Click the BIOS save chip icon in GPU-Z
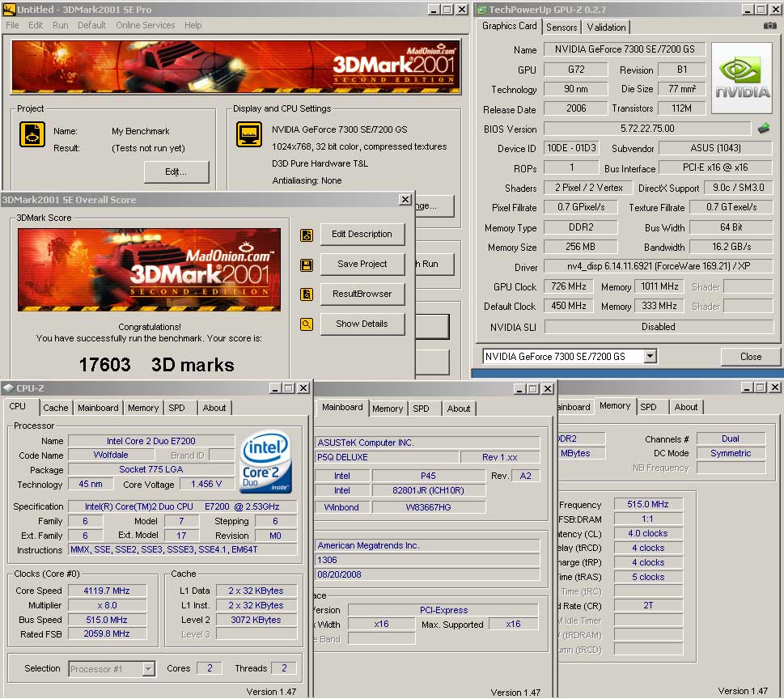 coord(764,129)
